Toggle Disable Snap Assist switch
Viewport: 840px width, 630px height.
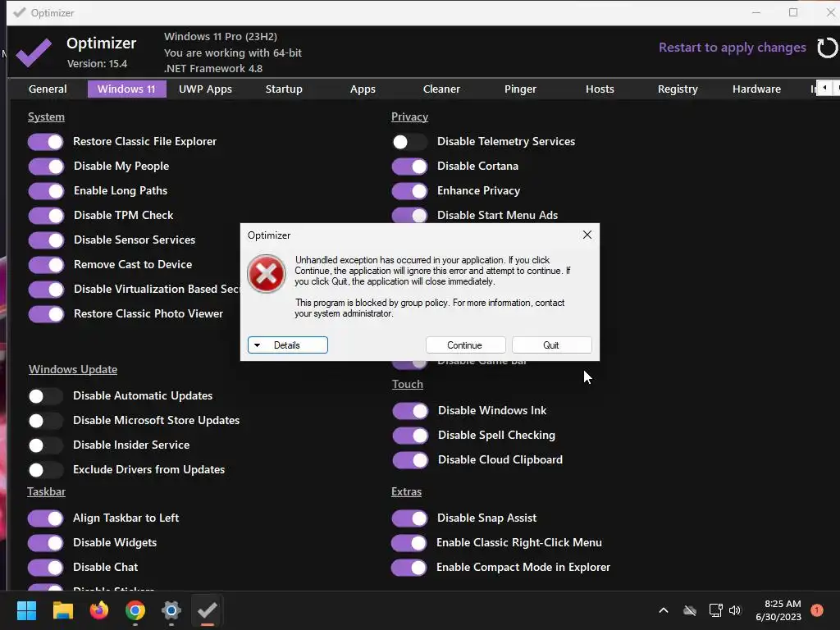click(x=409, y=518)
